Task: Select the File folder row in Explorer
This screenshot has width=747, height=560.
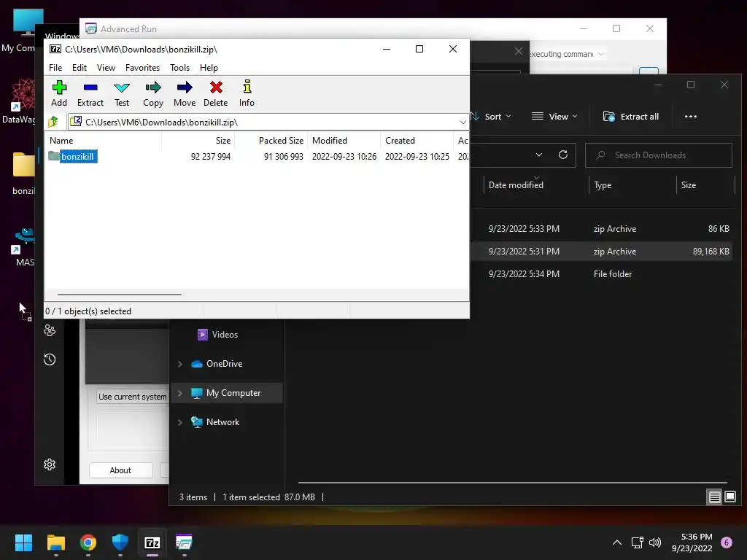Action: click(x=601, y=274)
